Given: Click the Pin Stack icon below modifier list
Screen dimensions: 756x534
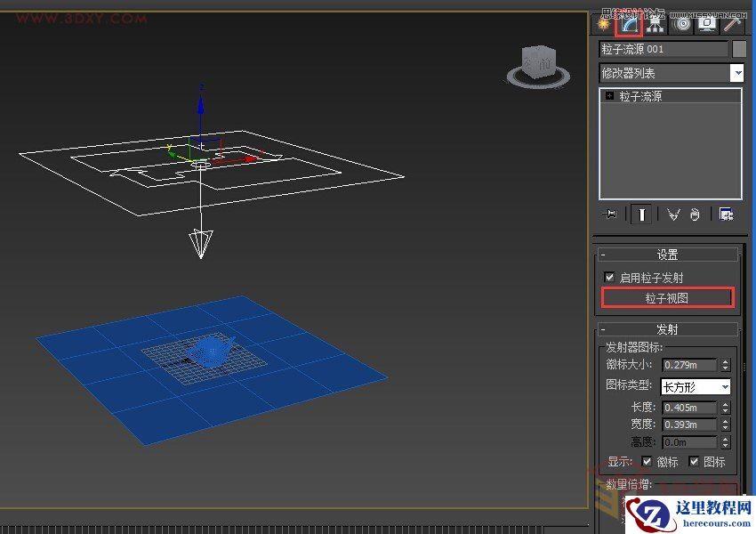Looking at the screenshot, I should (x=610, y=214).
